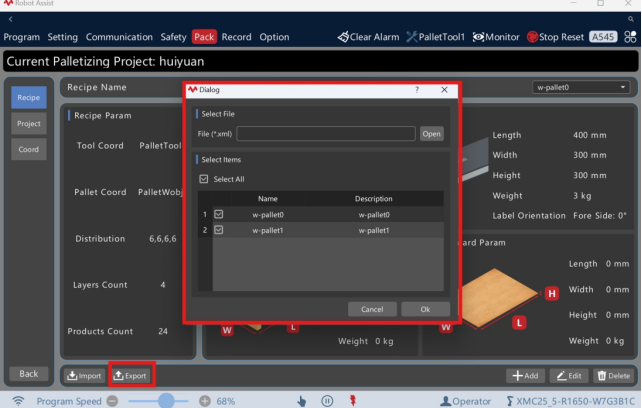Click the pause circle icon
Viewport: 642px width, 408px height.
tap(327, 401)
